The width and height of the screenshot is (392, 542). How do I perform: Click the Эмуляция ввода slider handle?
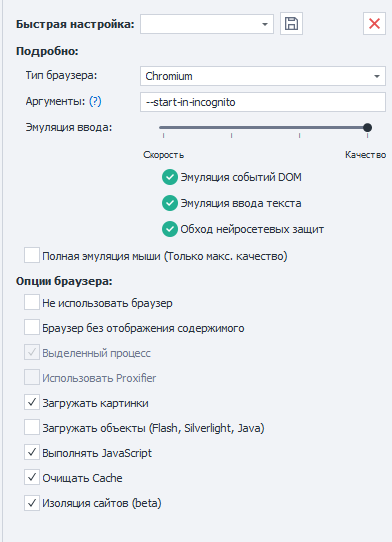click(367, 128)
